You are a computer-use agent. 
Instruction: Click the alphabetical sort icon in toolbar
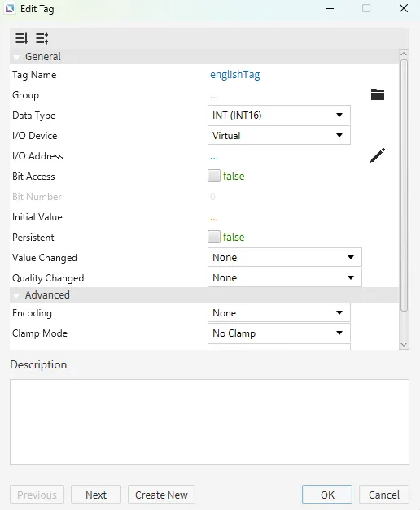[42, 38]
